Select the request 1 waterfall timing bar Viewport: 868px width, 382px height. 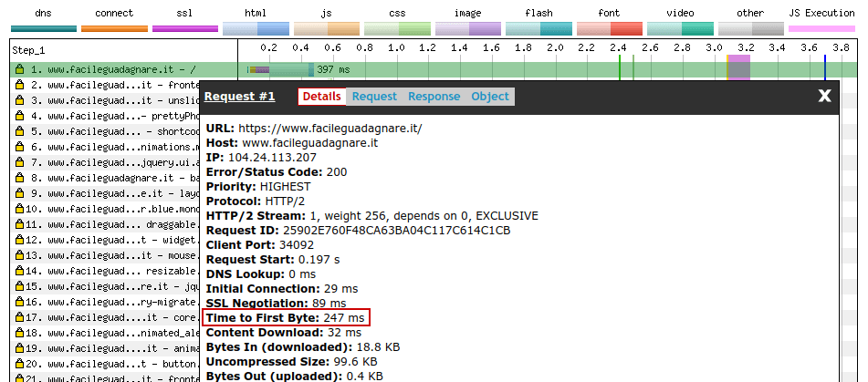(x=281, y=69)
